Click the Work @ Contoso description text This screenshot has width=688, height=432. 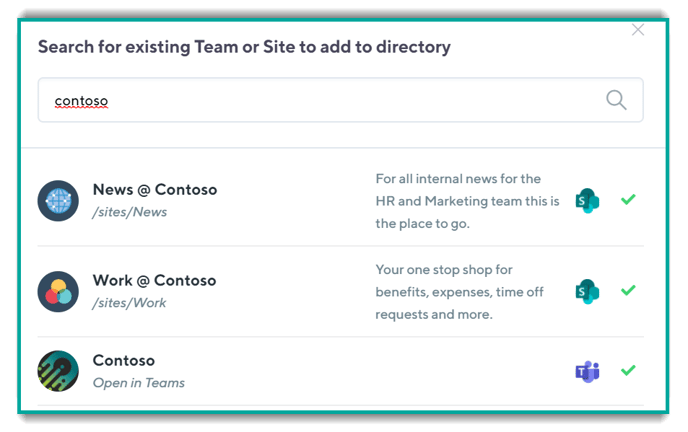[459, 291]
